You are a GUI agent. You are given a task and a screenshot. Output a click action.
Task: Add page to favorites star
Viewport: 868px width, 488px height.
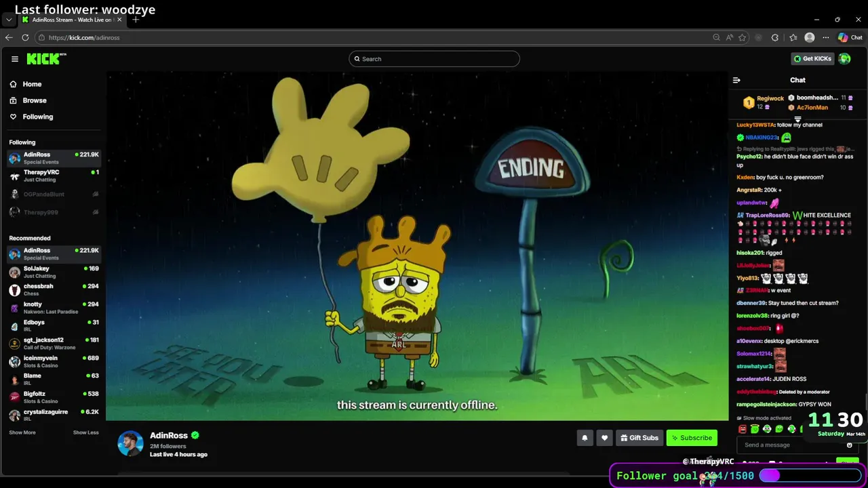pyautogui.click(x=742, y=37)
